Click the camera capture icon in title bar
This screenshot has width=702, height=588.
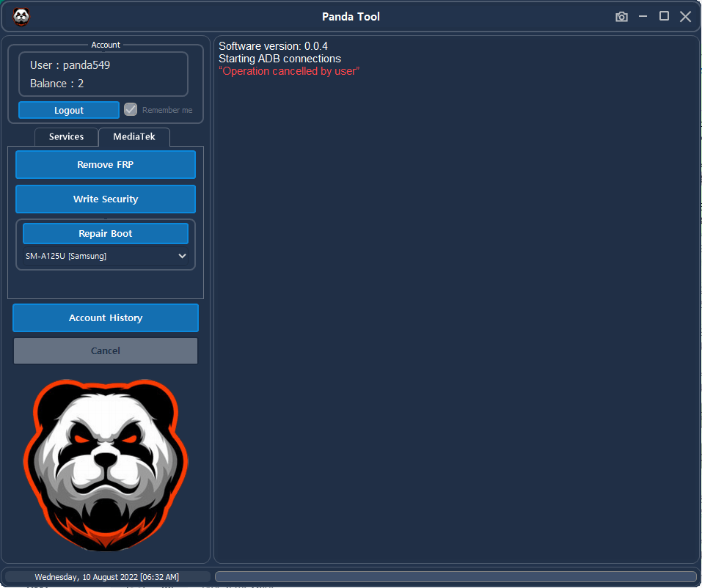coord(621,17)
